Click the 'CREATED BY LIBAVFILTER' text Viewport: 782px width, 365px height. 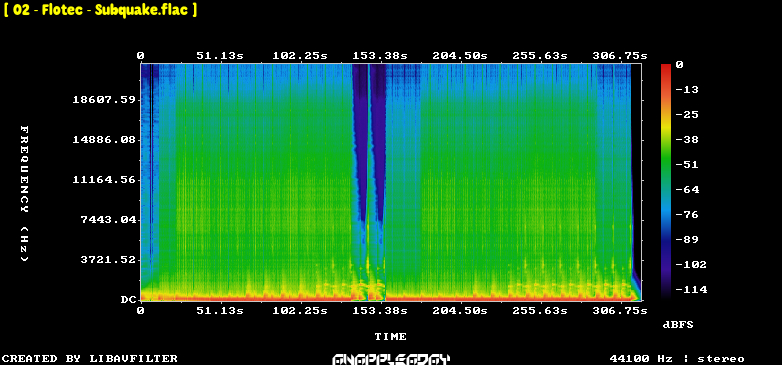90,359
